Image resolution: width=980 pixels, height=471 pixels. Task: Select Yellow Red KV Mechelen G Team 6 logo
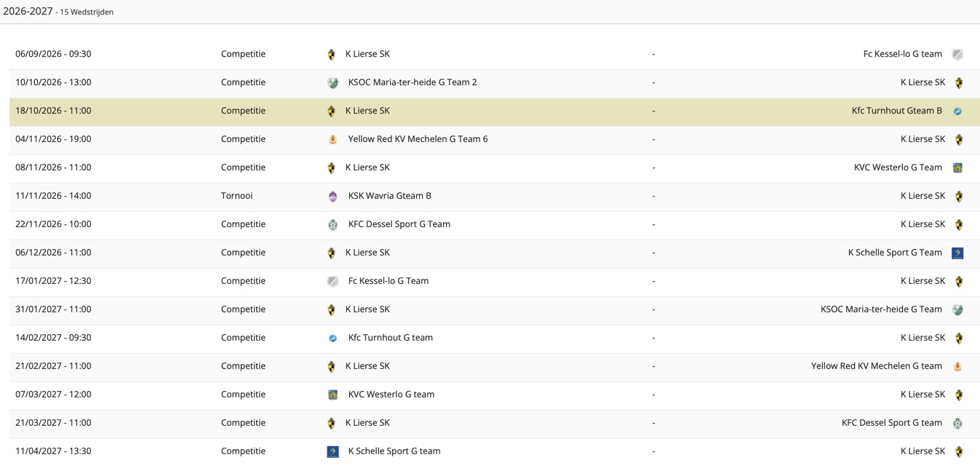(x=332, y=140)
